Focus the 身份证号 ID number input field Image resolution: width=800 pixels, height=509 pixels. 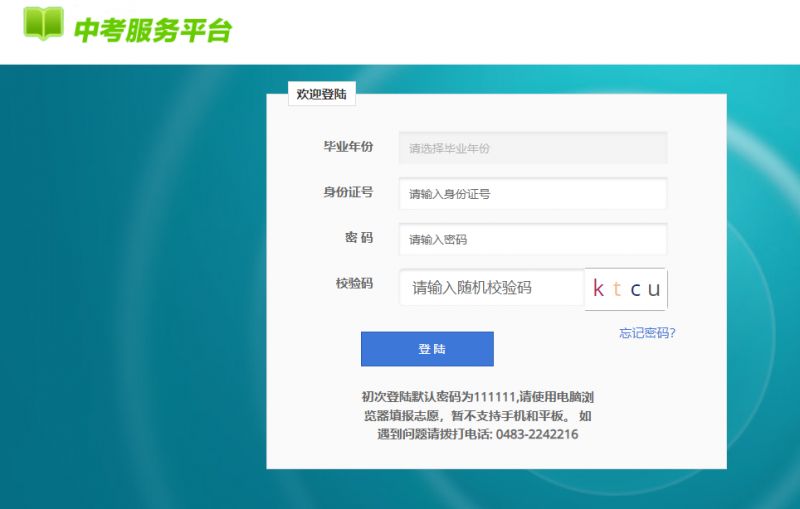533,194
